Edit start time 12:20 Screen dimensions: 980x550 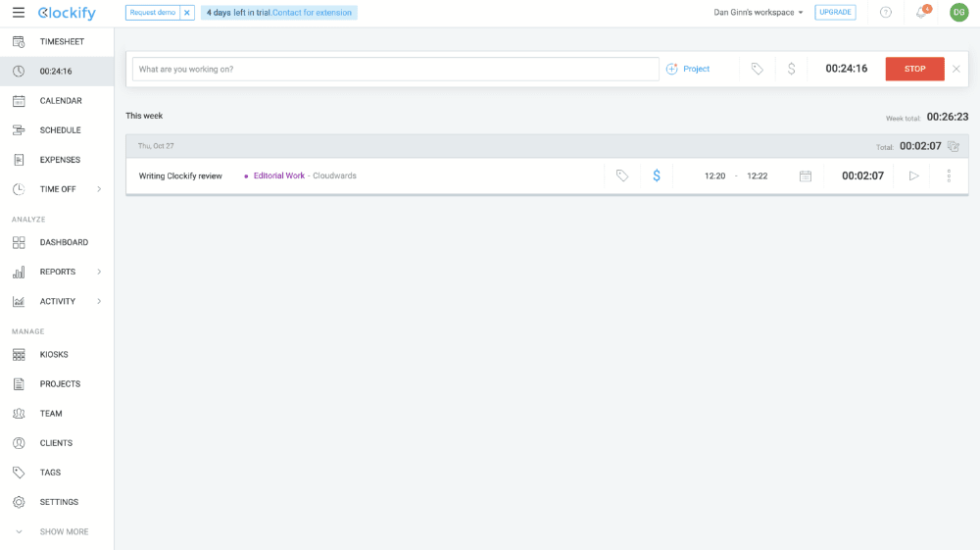tap(715, 176)
